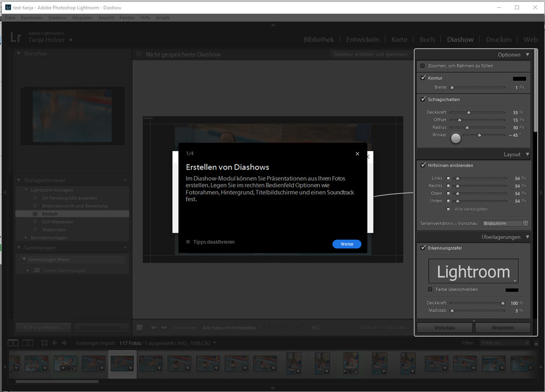Open the Scripts menu
Screen dimensions: 545x392
(x=162, y=18)
